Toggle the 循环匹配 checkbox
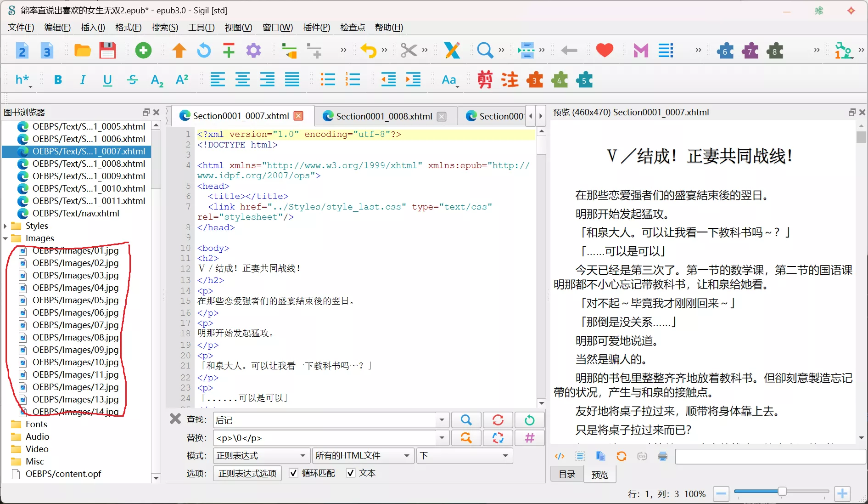 click(294, 473)
